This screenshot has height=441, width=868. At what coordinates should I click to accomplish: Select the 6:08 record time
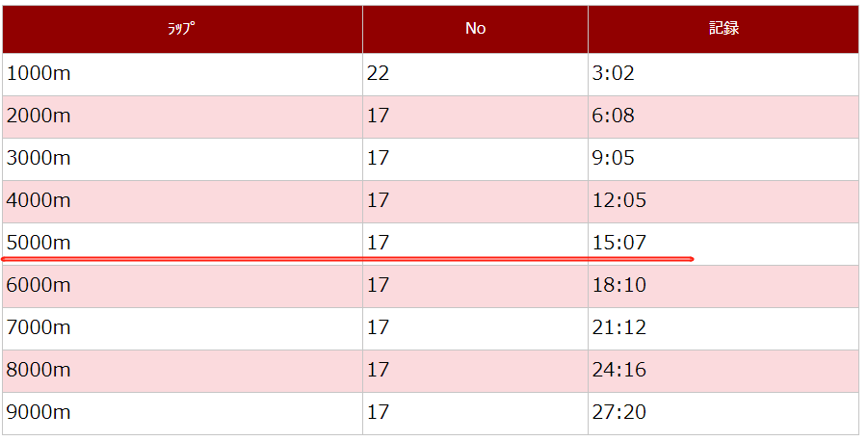click(614, 117)
